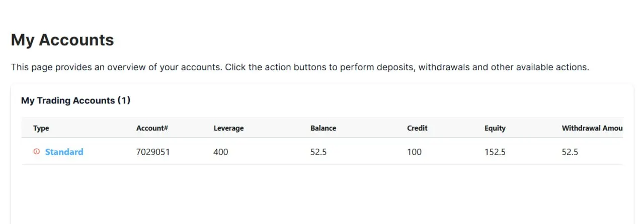
Task: Click the Equity column header
Action: point(495,128)
